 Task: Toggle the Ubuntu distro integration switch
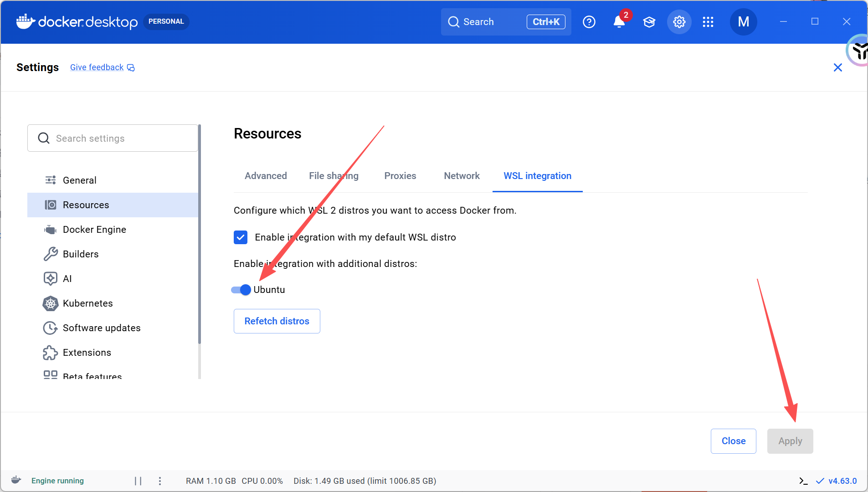pyautogui.click(x=241, y=290)
